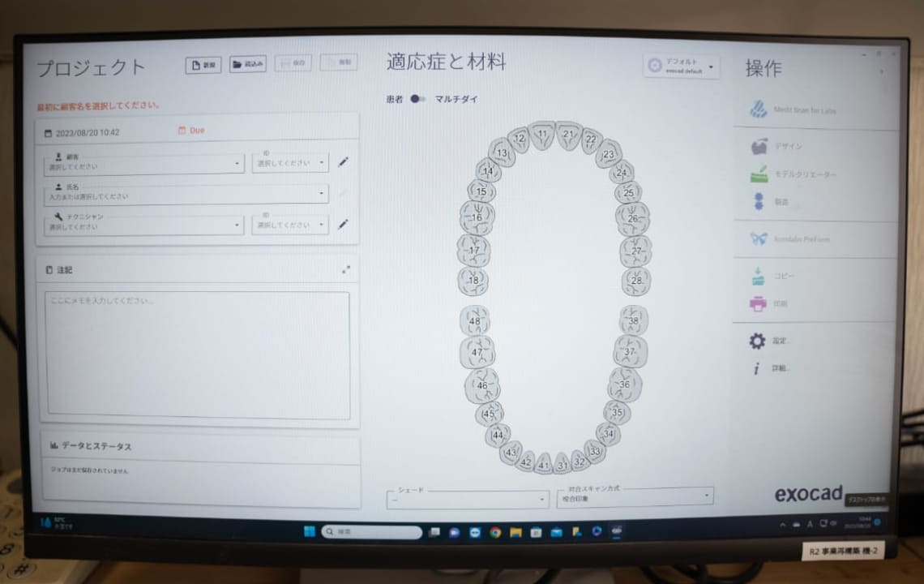Click the 読込み (Load) button

coord(248,65)
